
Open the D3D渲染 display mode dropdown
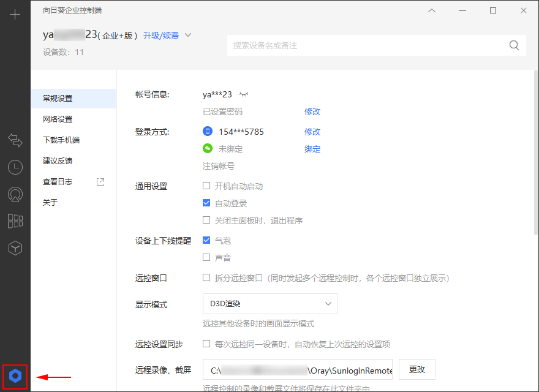270,304
